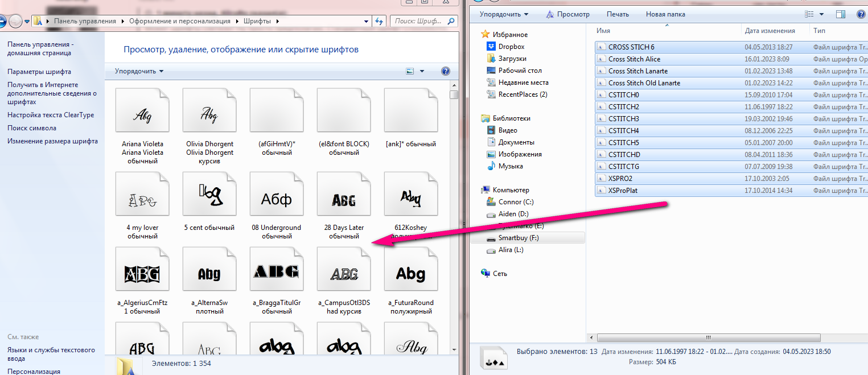Open the address bar history dropdown
The image size is (868, 375).
click(x=366, y=22)
